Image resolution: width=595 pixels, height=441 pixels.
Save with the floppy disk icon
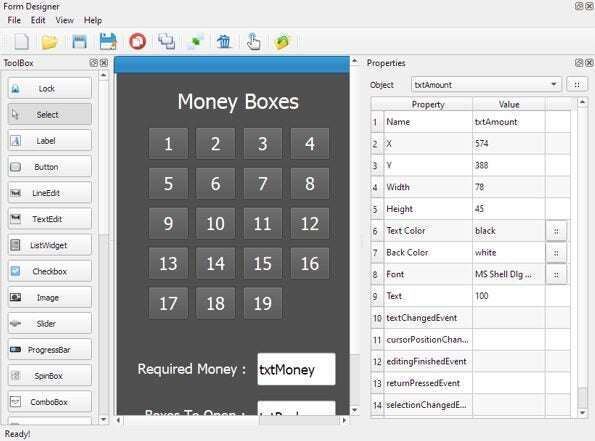tap(79, 42)
